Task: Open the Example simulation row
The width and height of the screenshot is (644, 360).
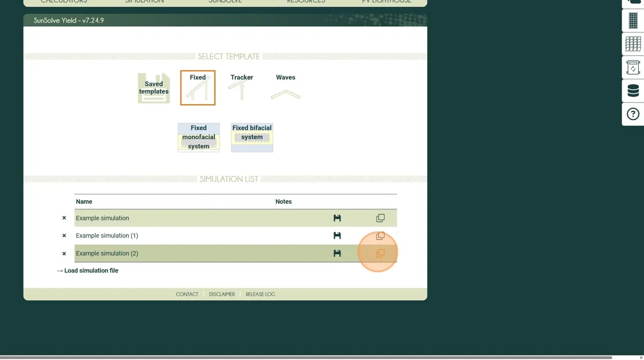Action: pyautogui.click(x=102, y=218)
